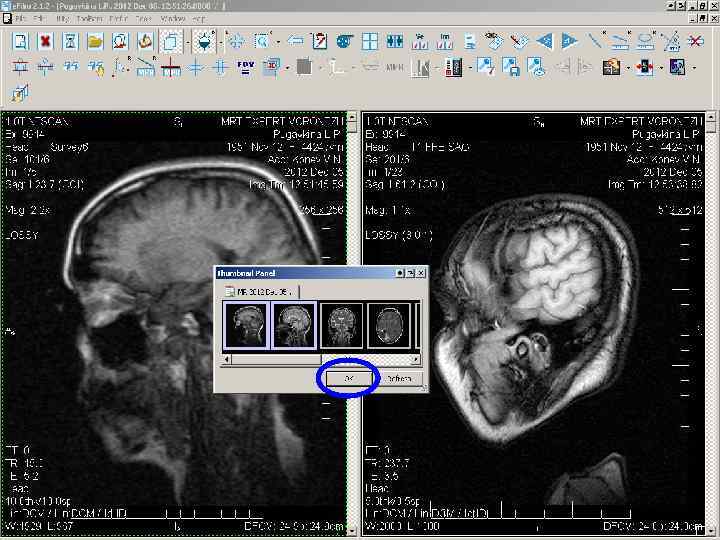This screenshot has width=720, height=540.
Task: Click the 3D rendering toolbar icon
Action: (x=271, y=68)
